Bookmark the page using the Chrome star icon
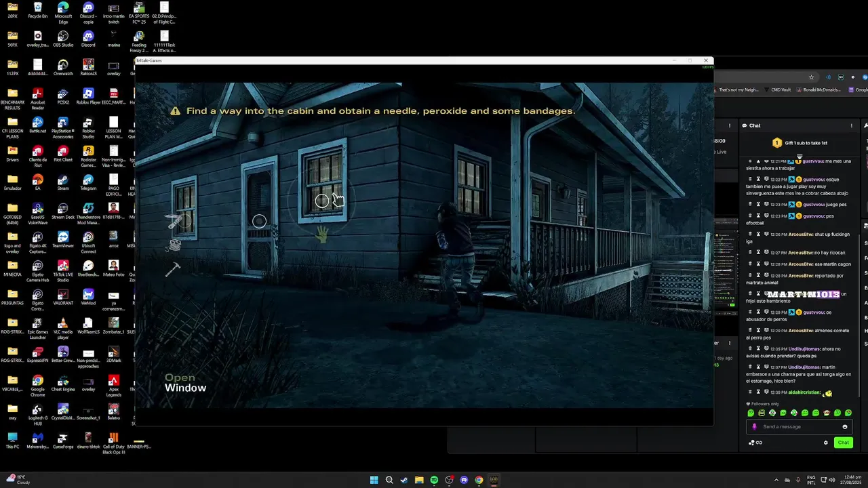This screenshot has width=868, height=488. click(x=811, y=77)
